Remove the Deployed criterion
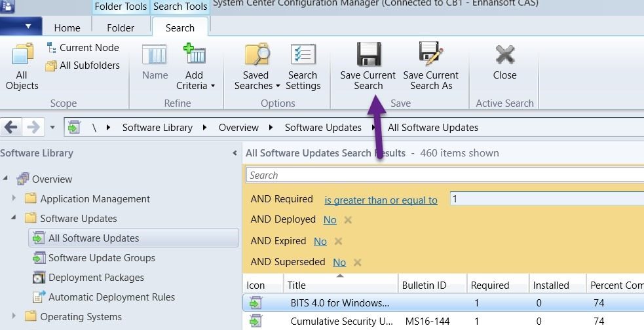Image resolution: width=644 pixels, height=330 pixels. [348, 220]
